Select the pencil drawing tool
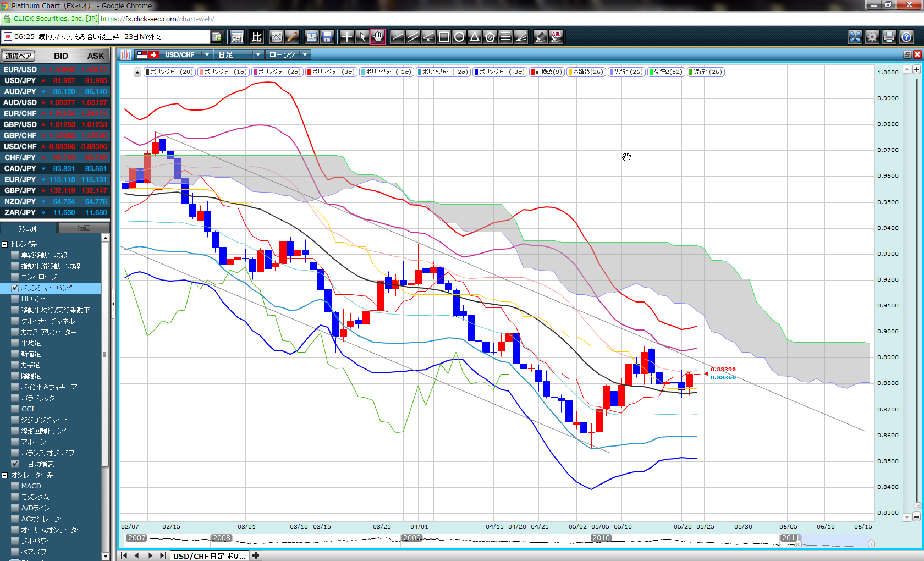This screenshot has height=561, width=924. click(x=292, y=37)
